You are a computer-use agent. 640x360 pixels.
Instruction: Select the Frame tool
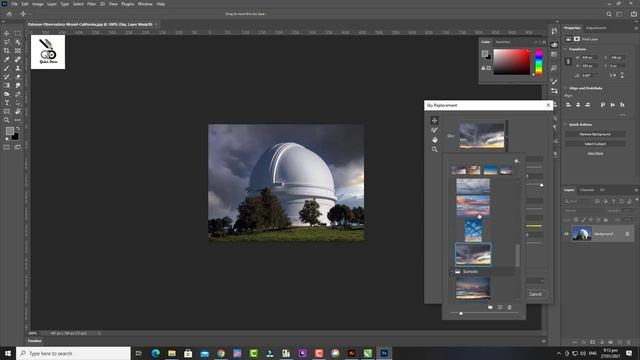[18, 51]
